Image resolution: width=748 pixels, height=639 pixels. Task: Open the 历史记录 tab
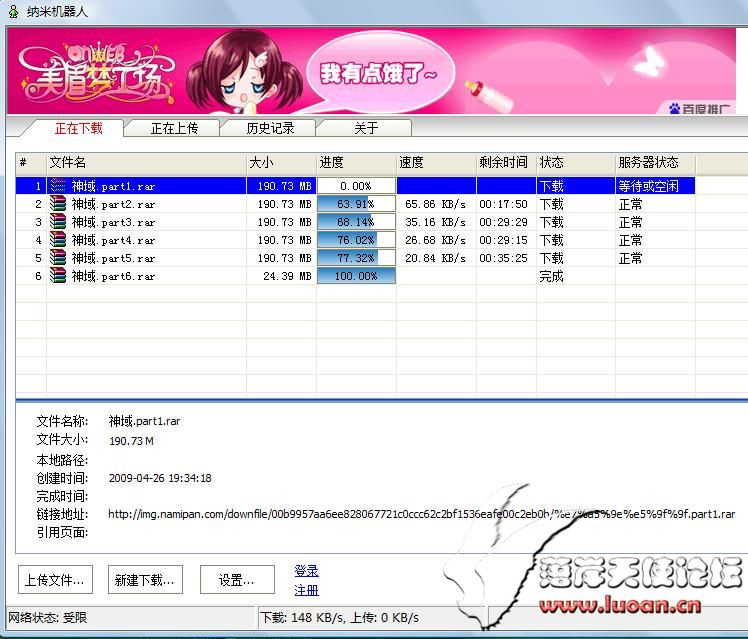click(270, 128)
